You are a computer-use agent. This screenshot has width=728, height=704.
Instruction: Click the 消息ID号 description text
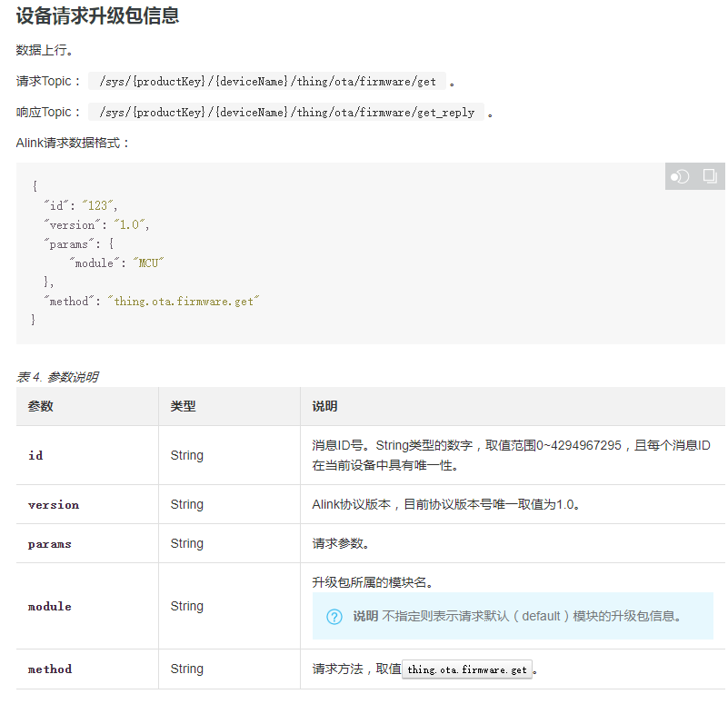point(511,455)
